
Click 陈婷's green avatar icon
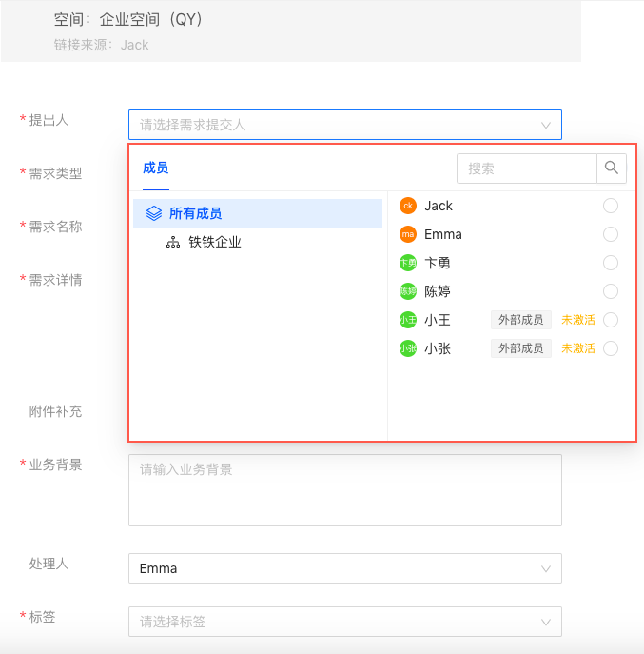[x=408, y=291]
